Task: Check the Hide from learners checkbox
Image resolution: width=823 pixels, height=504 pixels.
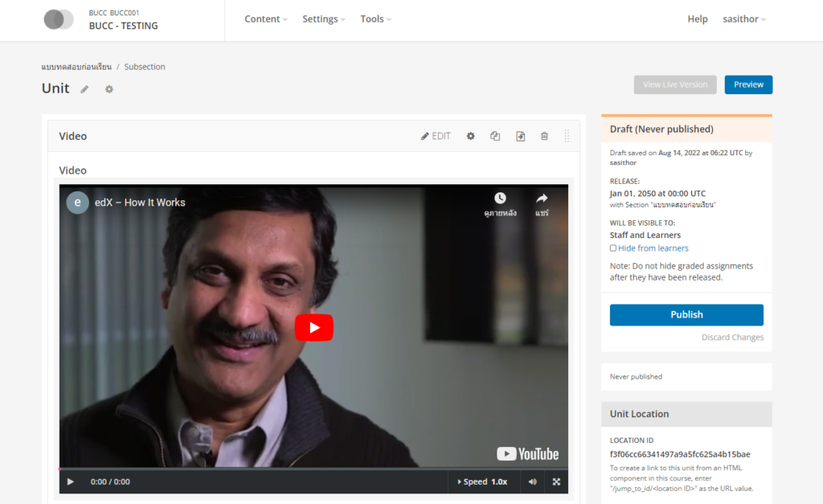Action: [613, 248]
